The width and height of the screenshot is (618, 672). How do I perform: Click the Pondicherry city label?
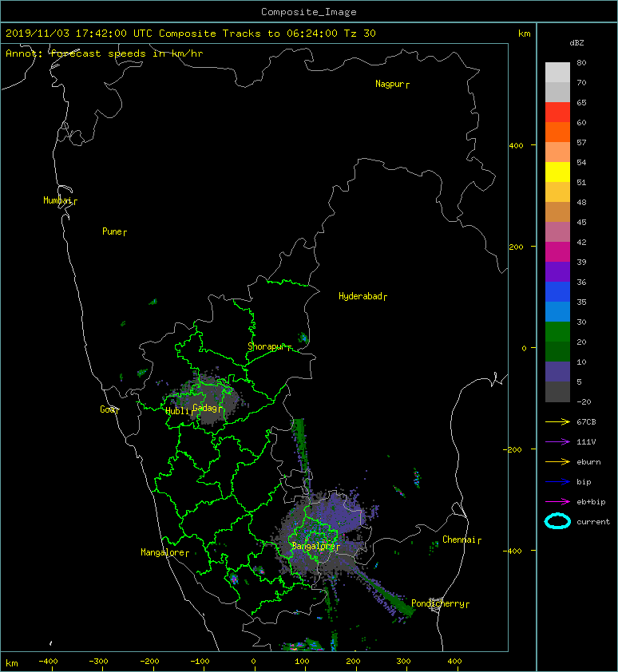[x=438, y=603]
